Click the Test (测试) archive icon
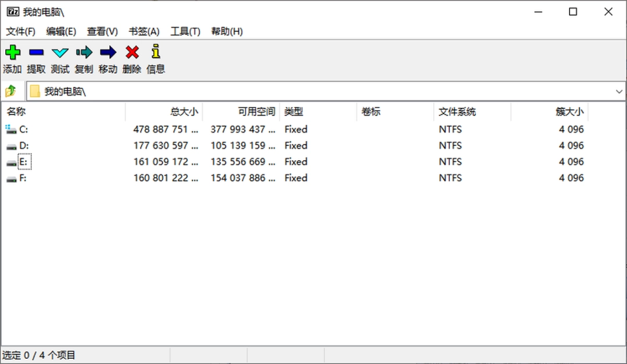Image resolution: width=627 pixels, height=364 pixels. tap(60, 52)
